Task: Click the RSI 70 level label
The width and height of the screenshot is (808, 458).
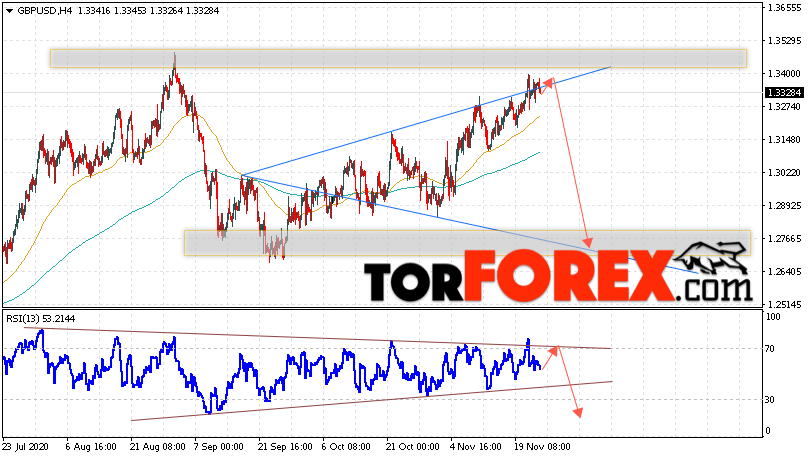Action: [770, 349]
